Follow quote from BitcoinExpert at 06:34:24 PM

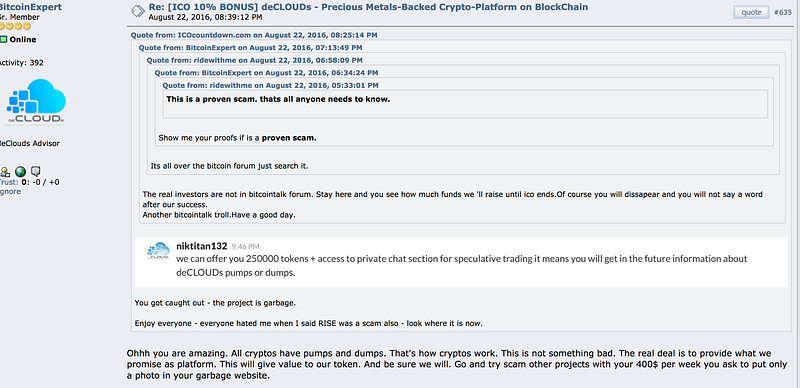point(266,73)
